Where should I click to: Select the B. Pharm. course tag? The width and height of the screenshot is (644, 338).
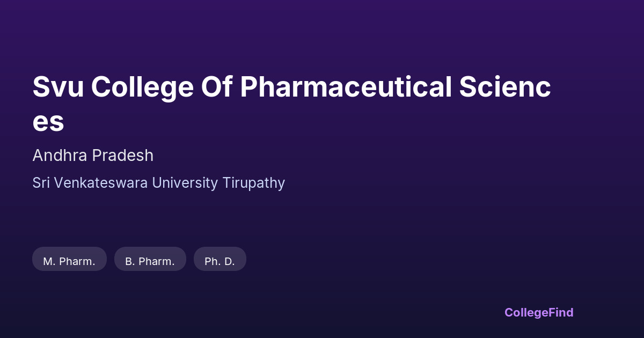[150, 261]
